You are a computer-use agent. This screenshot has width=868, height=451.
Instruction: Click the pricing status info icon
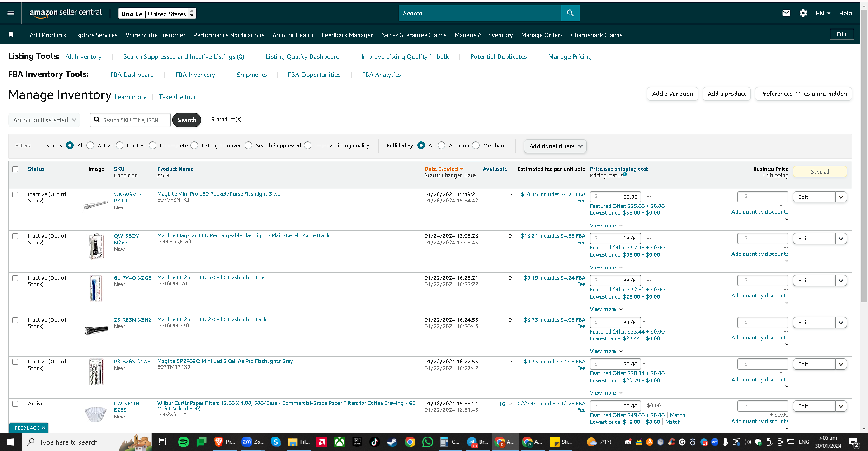(625, 174)
